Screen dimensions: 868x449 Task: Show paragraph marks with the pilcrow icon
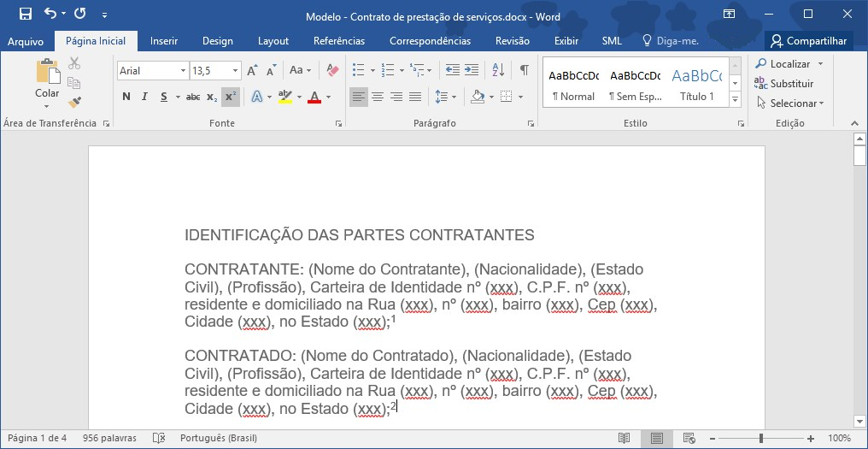click(524, 70)
